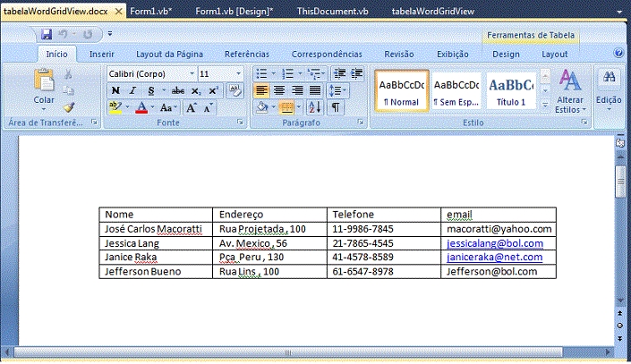Open the Change Case Aa button
631x364 pixels.
pyautogui.click(x=167, y=107)
